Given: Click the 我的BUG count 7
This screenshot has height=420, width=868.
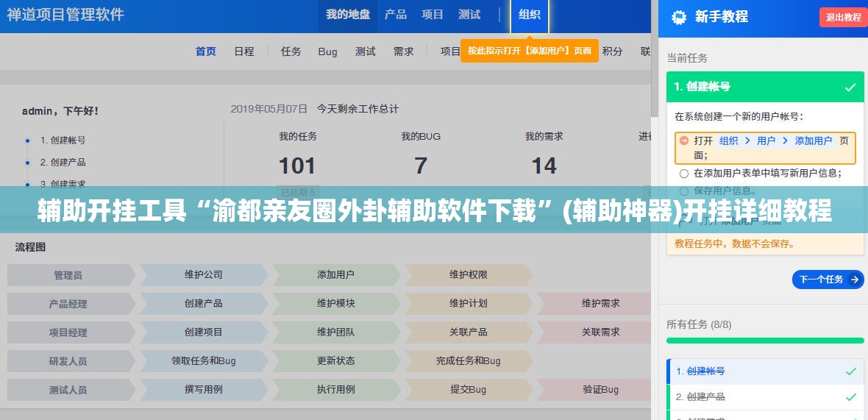Looking at the screenshot, I should pyautogui.click(x=421, y=165).
